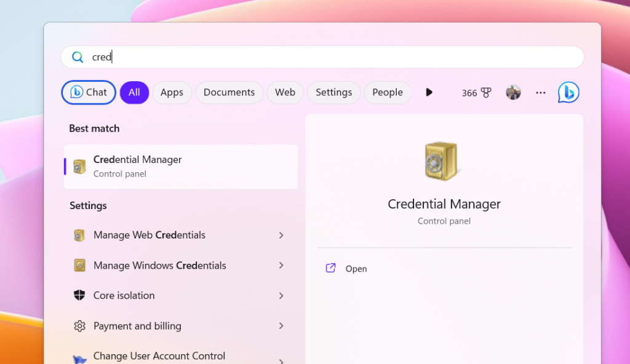Click the Manage Web Credentials icon
The height and width of the screenshot is (364, 630).
click(x=79, y=235)
